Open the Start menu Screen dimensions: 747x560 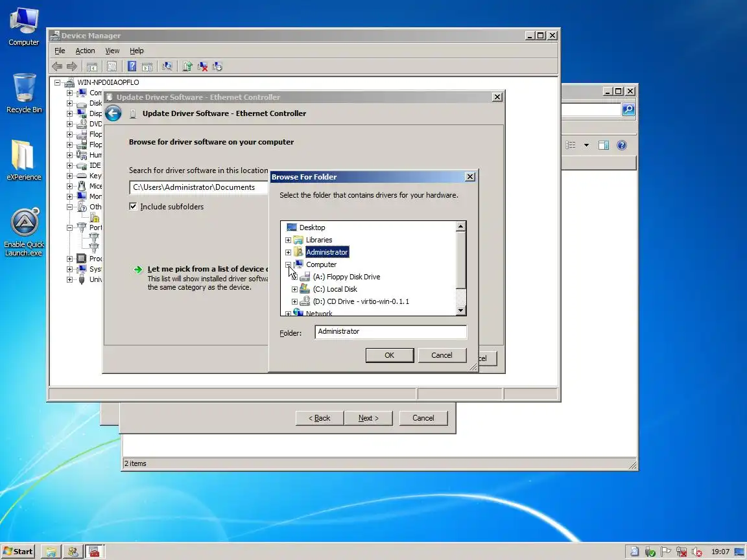coord(19,552)
